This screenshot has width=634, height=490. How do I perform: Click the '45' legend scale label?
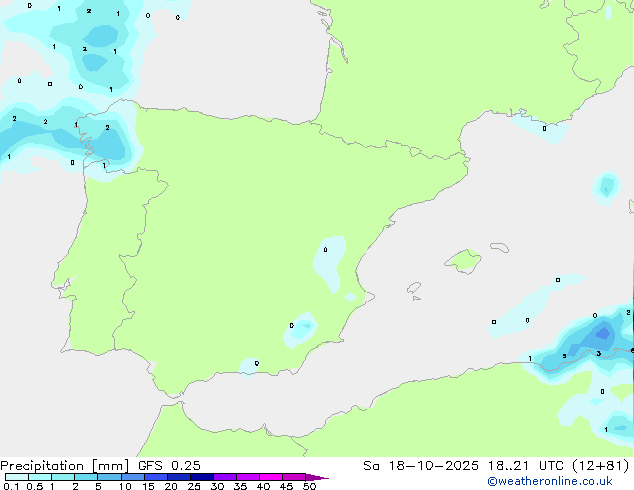click(286, 486)
